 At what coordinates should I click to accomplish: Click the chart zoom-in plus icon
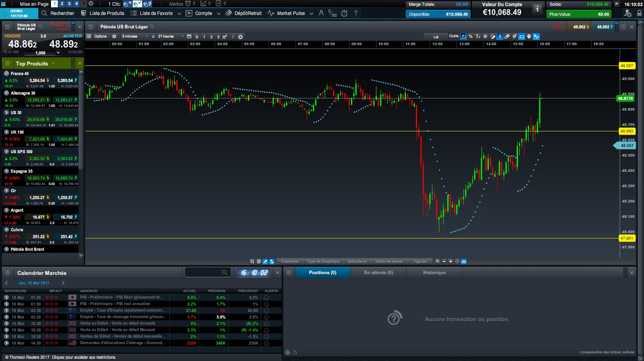[451, 261]
